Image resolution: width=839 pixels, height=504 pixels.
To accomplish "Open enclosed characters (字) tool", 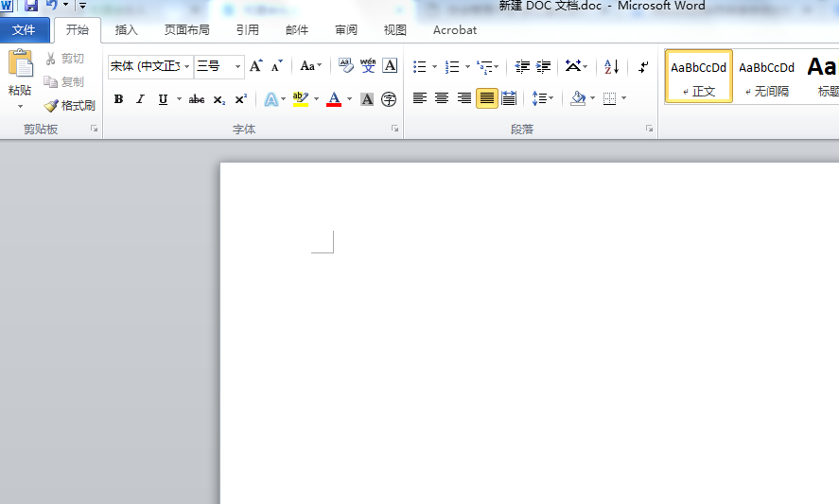I will [x=389, y=99].
